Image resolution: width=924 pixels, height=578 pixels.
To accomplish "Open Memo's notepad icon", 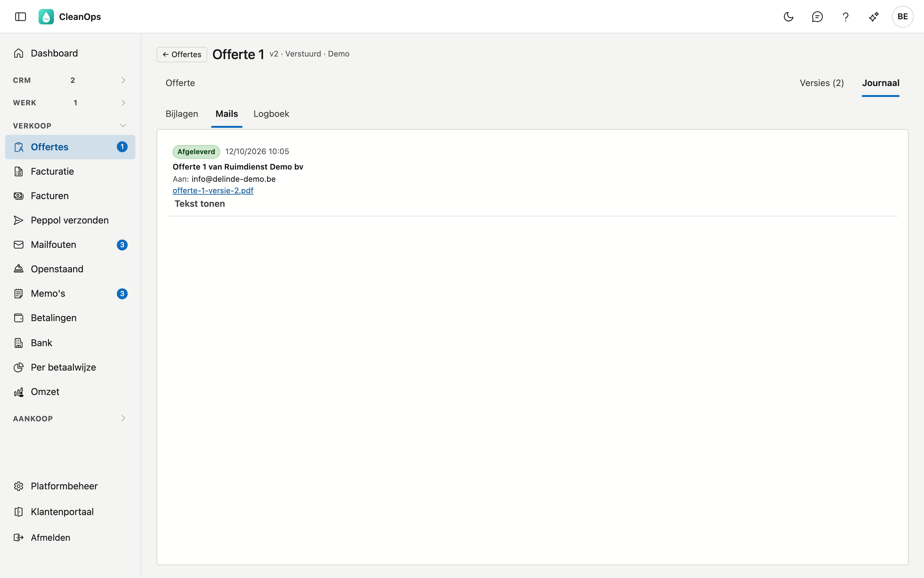I will click(19, 293).
